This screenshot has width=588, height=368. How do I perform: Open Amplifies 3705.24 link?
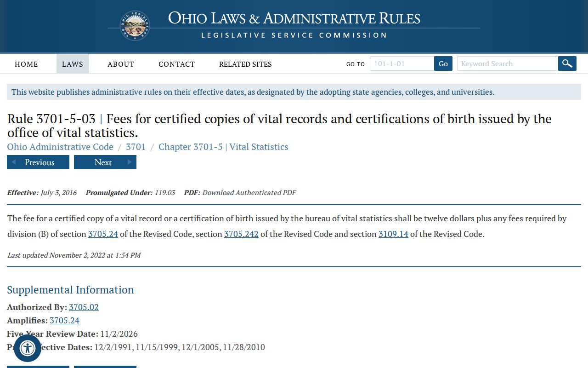(64, 320)
